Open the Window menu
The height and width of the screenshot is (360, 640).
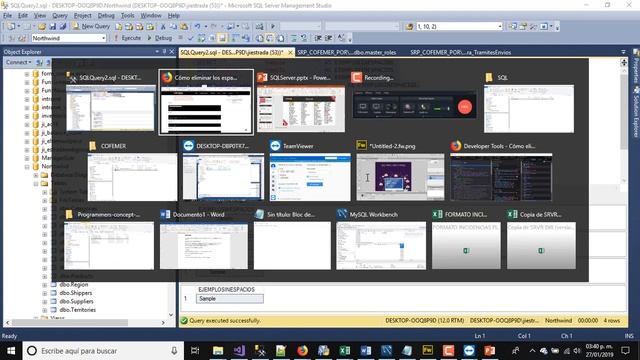click(151, 15)
